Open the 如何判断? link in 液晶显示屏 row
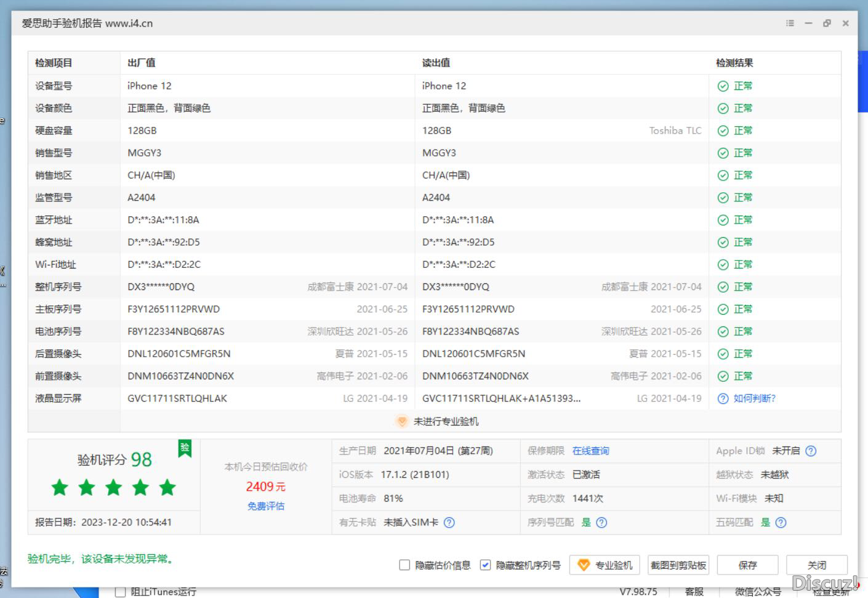The width and height of the screenshot is (868, 598). click(x=755, y=398)
